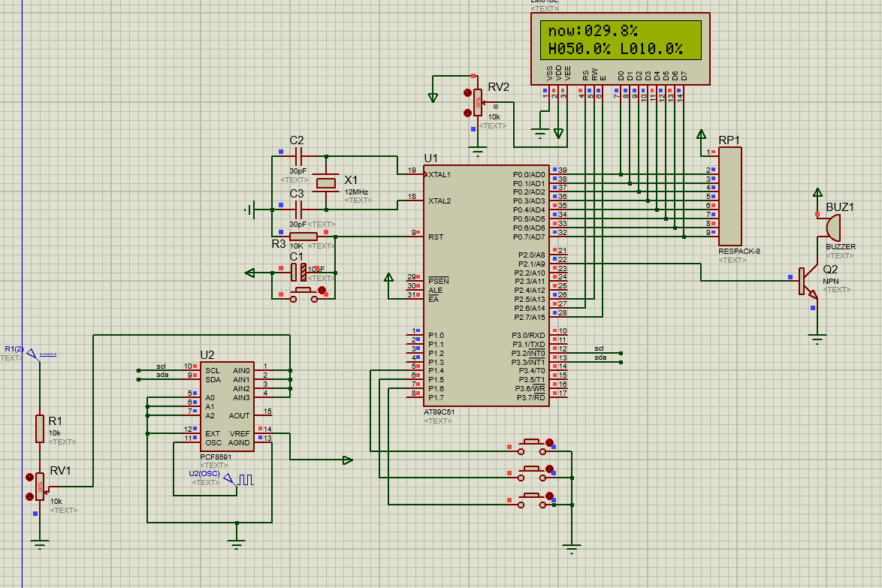882x588 pixels.
Task: Click the ground symbol left of capacitor C3
Action: click(x=250, y=210)
